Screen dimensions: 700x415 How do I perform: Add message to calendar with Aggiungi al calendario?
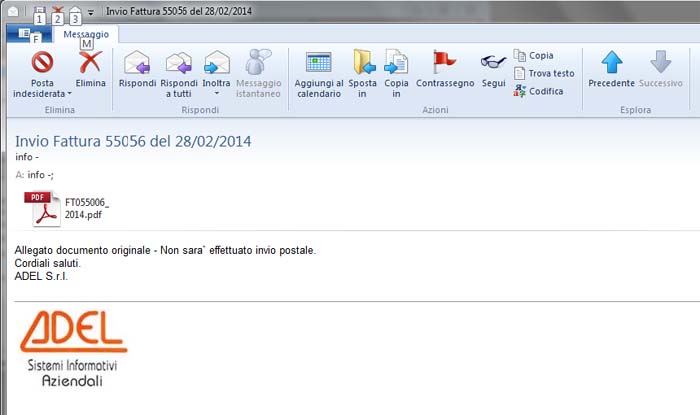coord(318,63)
